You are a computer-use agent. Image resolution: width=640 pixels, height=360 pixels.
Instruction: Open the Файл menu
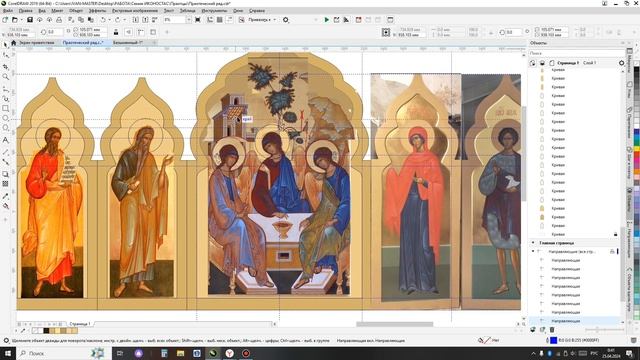pyautogui.click(x=7, y=11)
